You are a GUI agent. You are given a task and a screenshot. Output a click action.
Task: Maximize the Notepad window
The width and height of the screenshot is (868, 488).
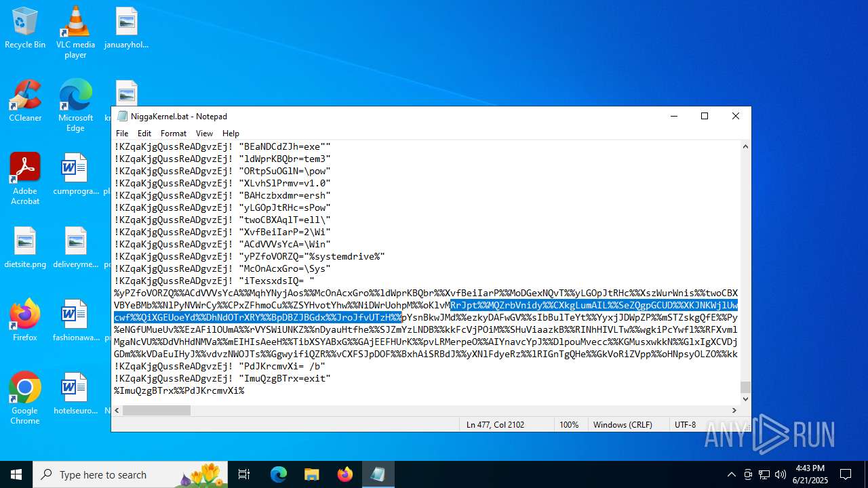point(705,116)
